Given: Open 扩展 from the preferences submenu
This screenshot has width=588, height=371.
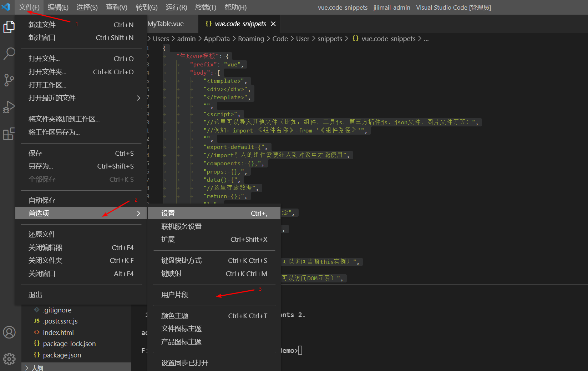Looking at the screenshot, I should tap(214, 239).
